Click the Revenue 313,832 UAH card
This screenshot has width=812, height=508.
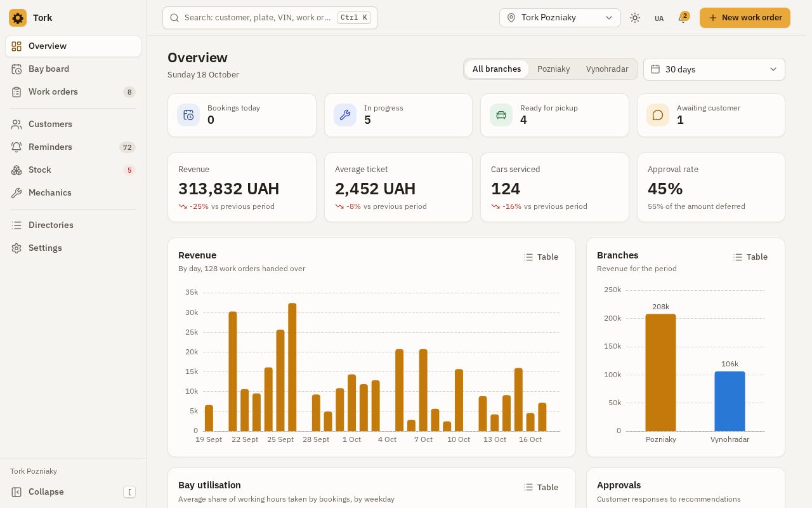pyautogui.click(x=242, y=187)
